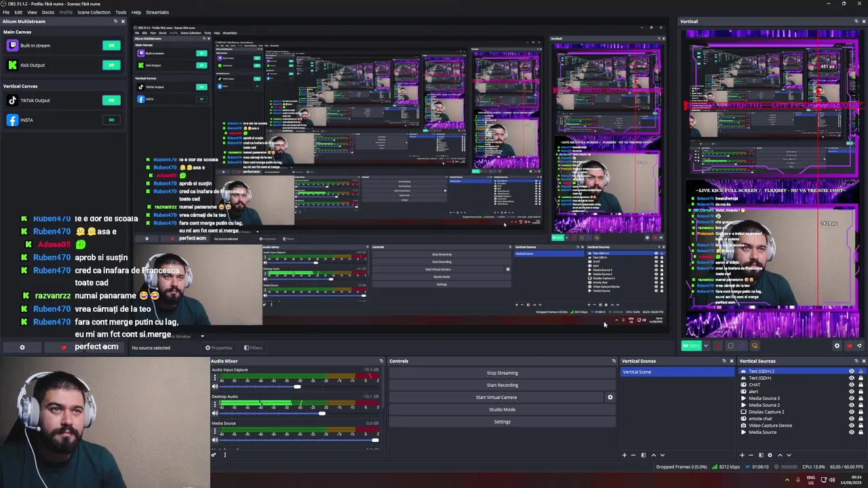Click the Aitum logo icon in Vertical dock
Viewport: 868px width, 488px height.
click(859, 346)
